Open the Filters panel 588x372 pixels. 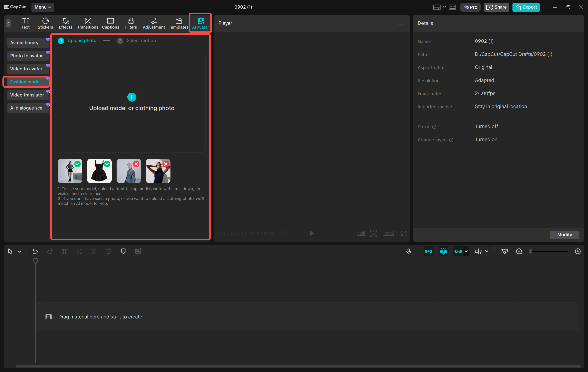coord(131,23)
